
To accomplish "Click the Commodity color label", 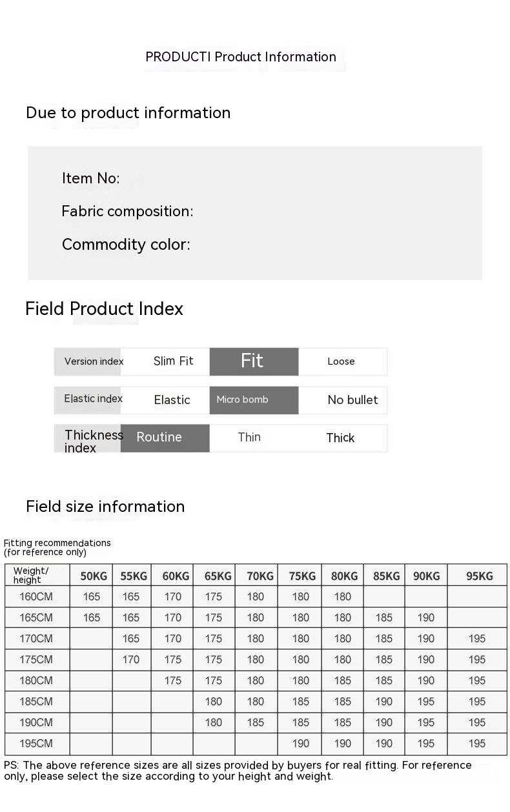I will pos(126,245).
